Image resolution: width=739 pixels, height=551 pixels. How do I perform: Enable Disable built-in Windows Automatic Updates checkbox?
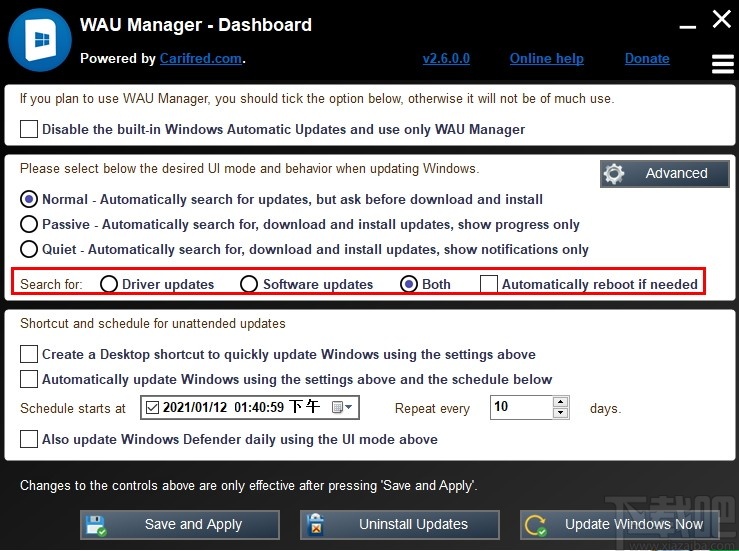pos(29,129)
